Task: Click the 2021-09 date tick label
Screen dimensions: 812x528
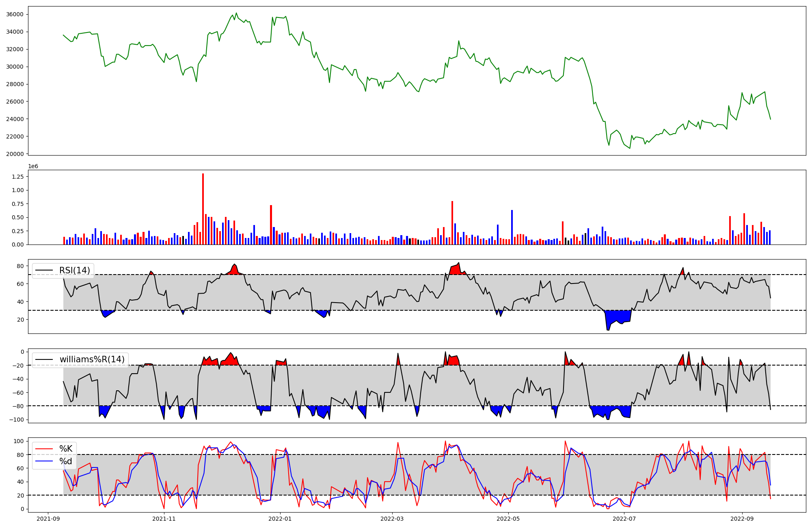Action: coord(48,519)
